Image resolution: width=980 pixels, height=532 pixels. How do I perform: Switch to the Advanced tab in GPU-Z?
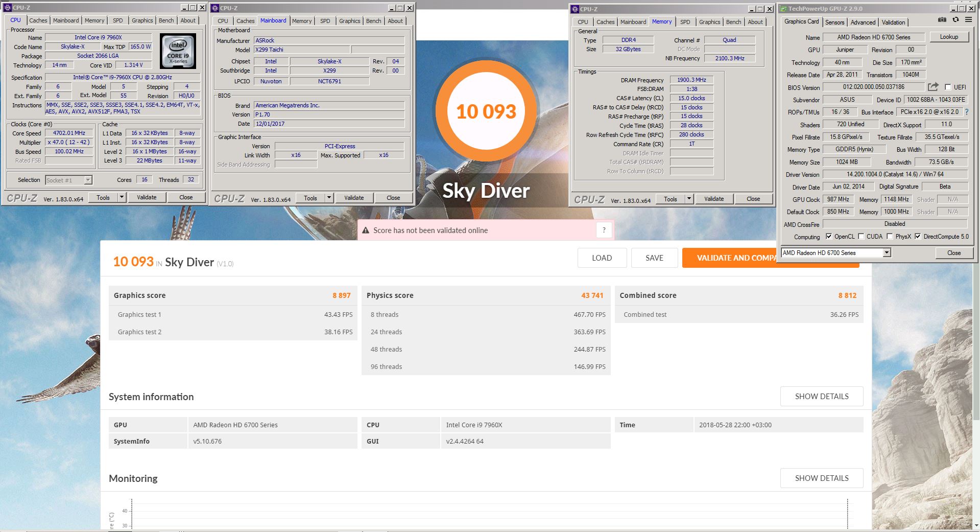[x=863, y=22]
